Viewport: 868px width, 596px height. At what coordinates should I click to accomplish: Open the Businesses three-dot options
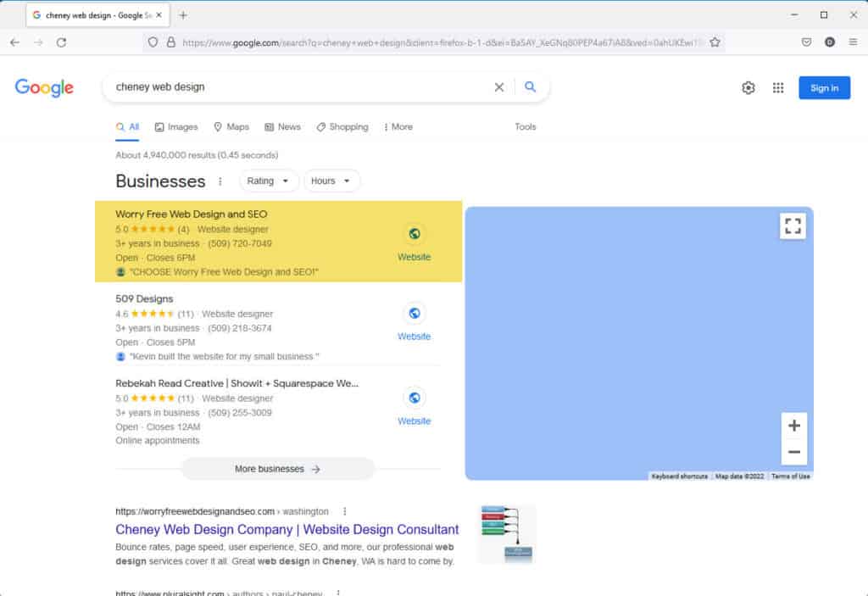220,181
